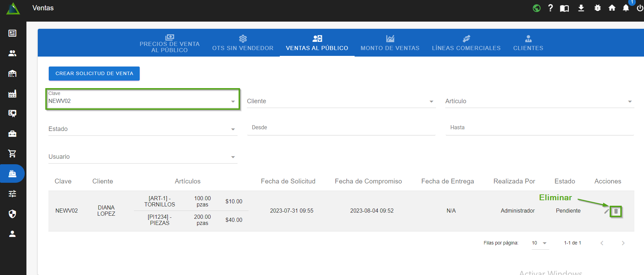Open the manual book icon
Image resolution: width=644 pixels, height=275 pixels.
pos(564,8)
